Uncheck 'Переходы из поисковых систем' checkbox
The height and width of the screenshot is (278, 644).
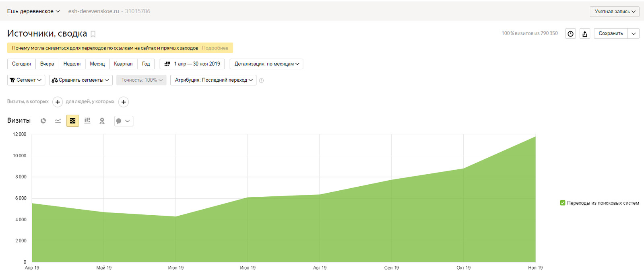click(563, 203)
